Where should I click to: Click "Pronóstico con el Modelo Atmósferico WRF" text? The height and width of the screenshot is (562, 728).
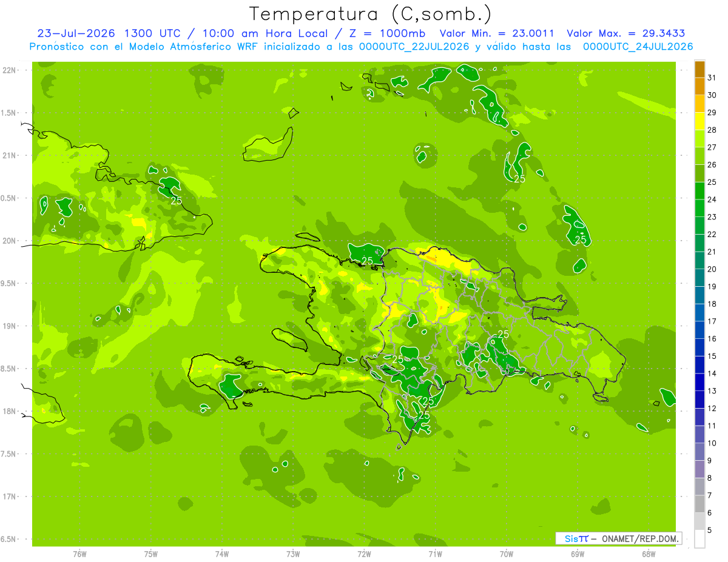coord(144,47)
